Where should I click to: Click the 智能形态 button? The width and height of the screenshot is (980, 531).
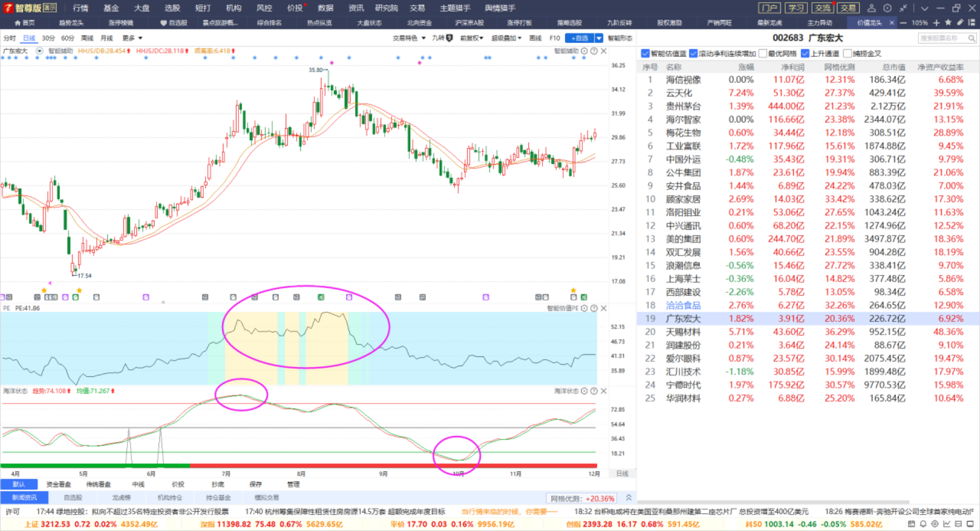[x=620, y=38]
